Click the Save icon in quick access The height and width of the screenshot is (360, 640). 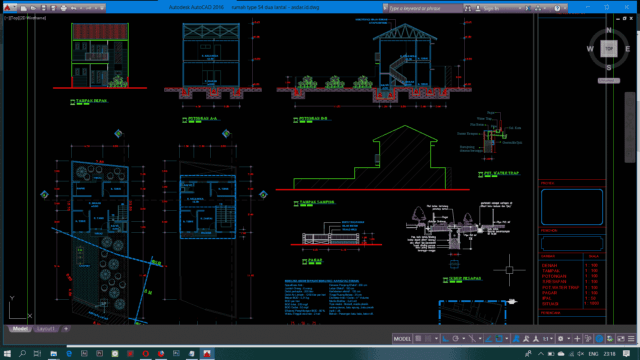coord(43,8)
